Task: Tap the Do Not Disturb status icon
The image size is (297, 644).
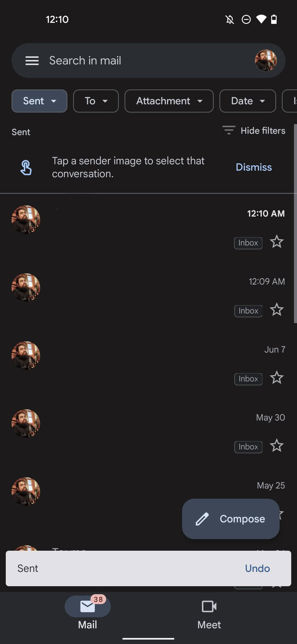Action: [246, 19]
